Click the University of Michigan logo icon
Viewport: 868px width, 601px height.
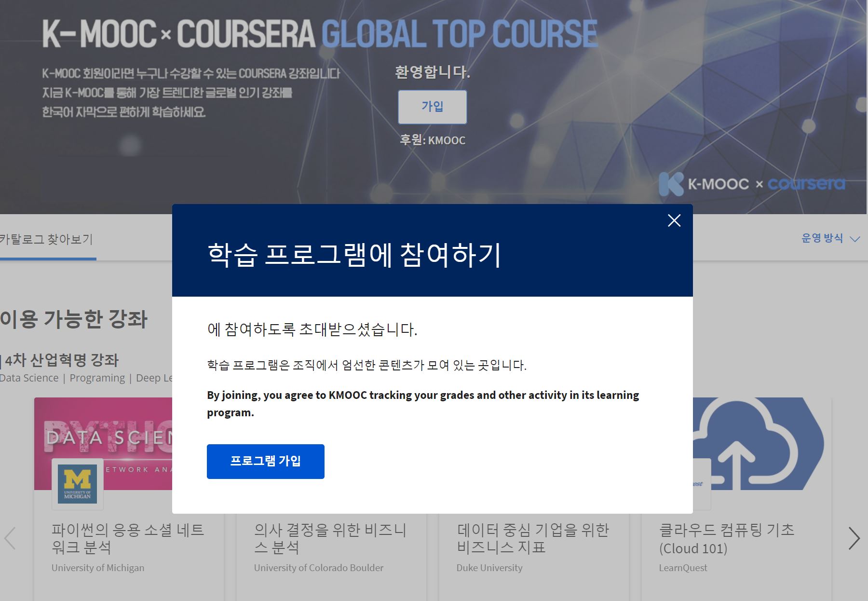coord(78,484)
